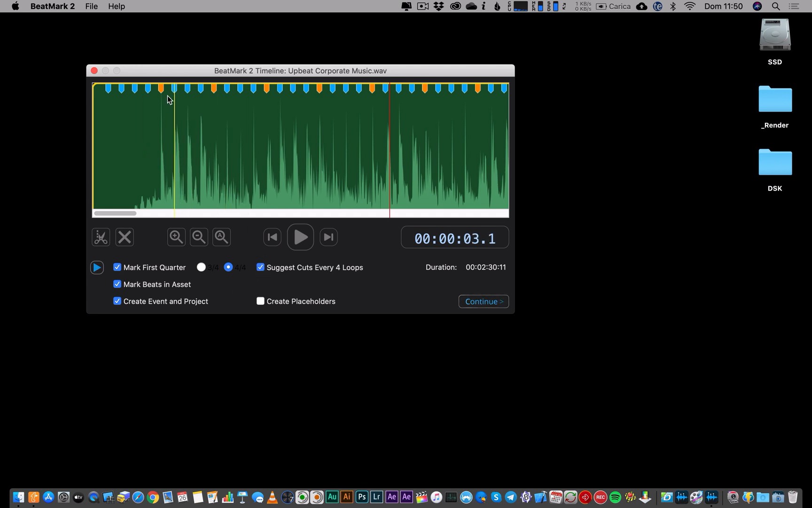Enable Create Placeholders checkbox
The height and width of the screenshot is (508, 812).
[x=260, y=301]
